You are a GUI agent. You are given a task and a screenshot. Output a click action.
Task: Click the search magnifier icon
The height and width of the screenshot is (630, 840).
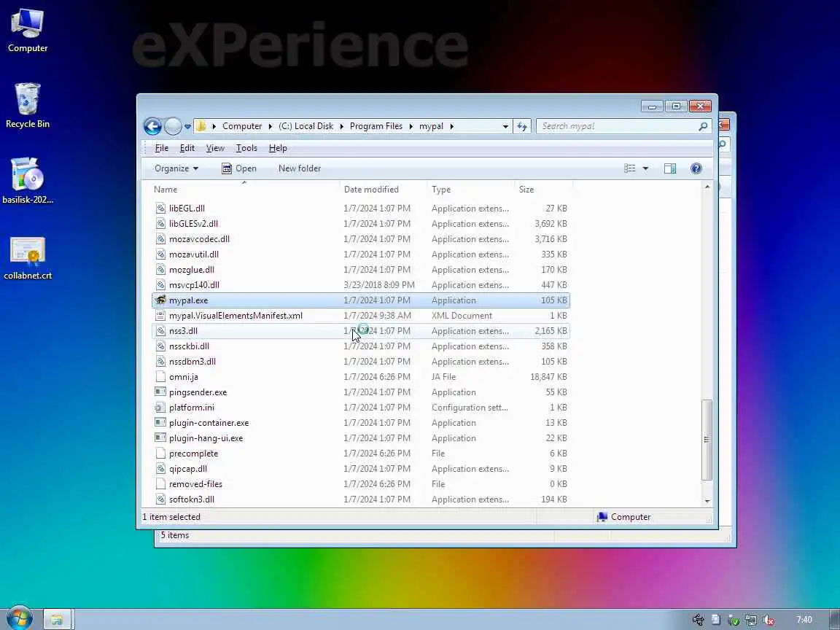click(703, 126)
